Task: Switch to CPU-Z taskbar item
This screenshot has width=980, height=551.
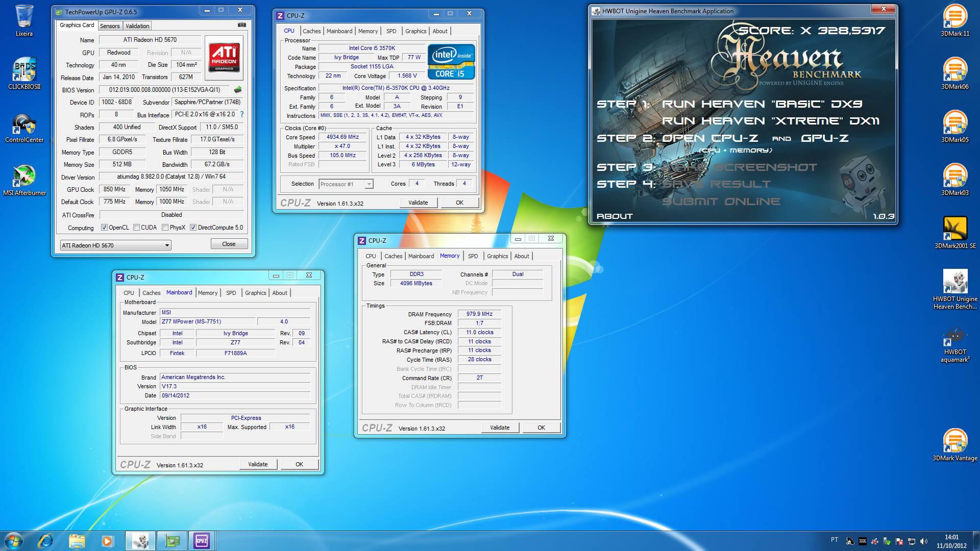Action: [202, 540]
